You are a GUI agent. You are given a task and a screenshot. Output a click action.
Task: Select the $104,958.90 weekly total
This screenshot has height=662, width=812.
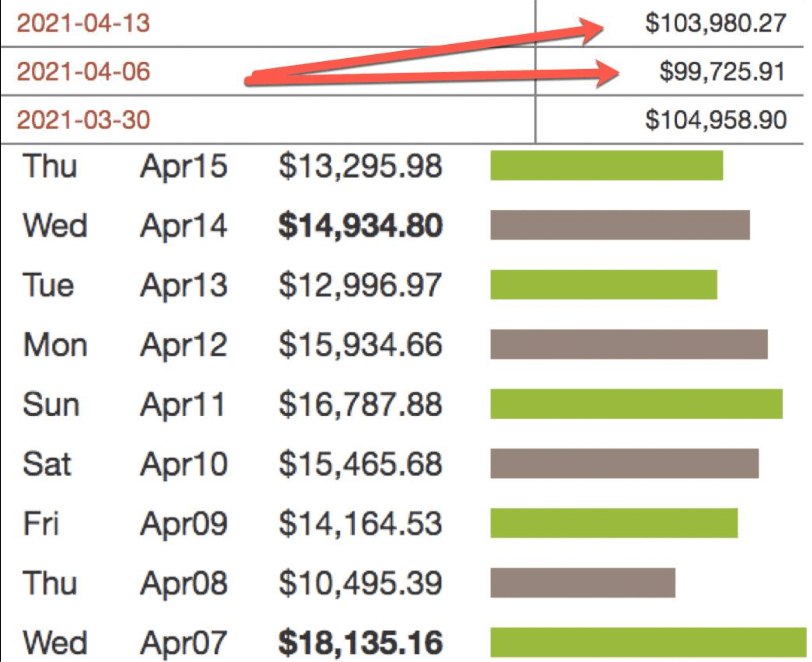click(x=715, y=120)
